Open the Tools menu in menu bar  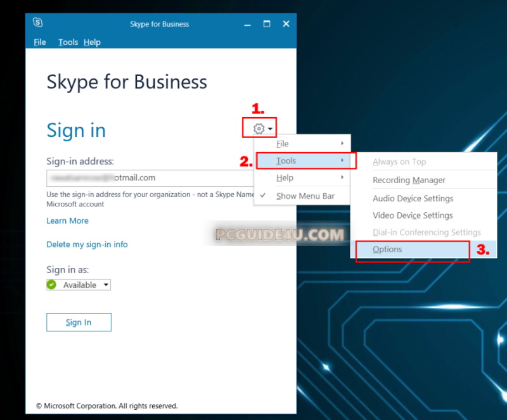point(68,42)
